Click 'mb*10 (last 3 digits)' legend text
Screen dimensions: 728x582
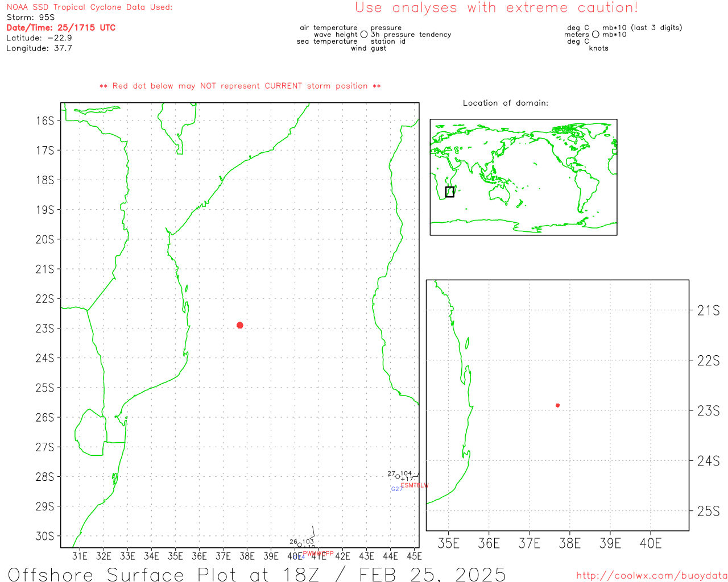[x=642, y=28]
